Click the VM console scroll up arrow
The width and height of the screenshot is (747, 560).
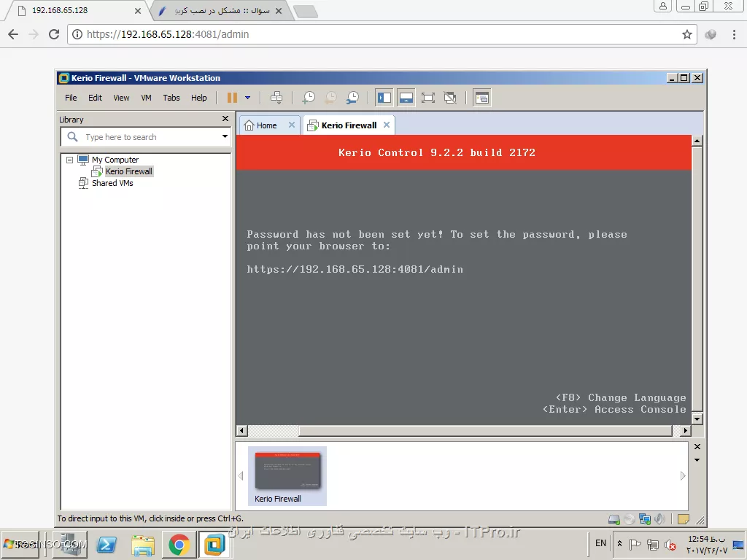pyautogui.click(x=697, y=141)
